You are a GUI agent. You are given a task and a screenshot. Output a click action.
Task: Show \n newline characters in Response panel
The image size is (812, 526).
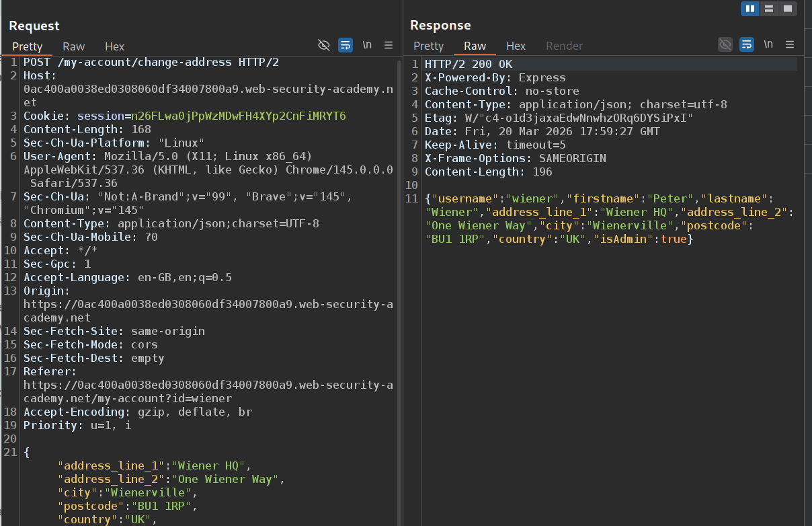pos(768,44)
